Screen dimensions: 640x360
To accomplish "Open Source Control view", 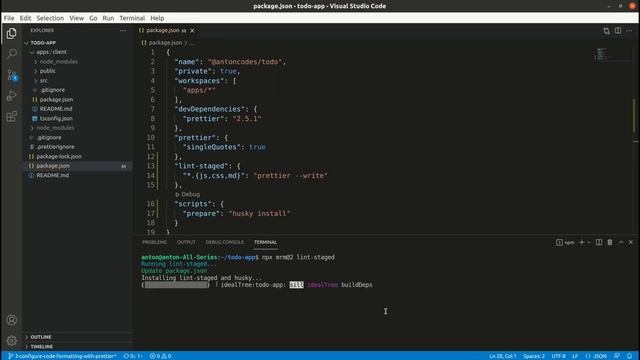I will 12,75.
